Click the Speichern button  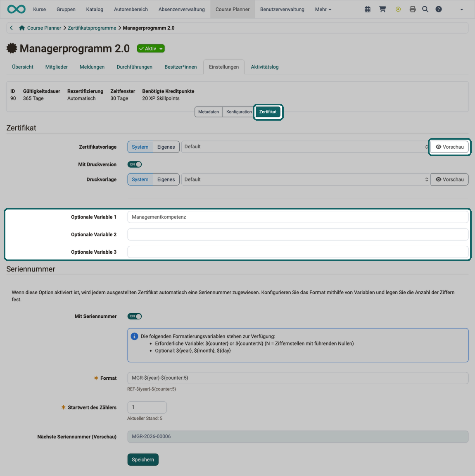tap(143, 459)
